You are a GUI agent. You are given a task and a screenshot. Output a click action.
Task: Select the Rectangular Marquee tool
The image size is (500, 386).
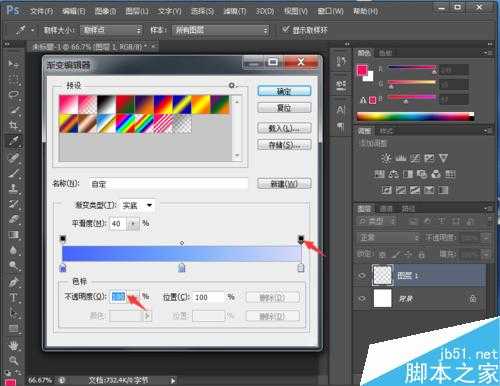click(x=13, y=79)
